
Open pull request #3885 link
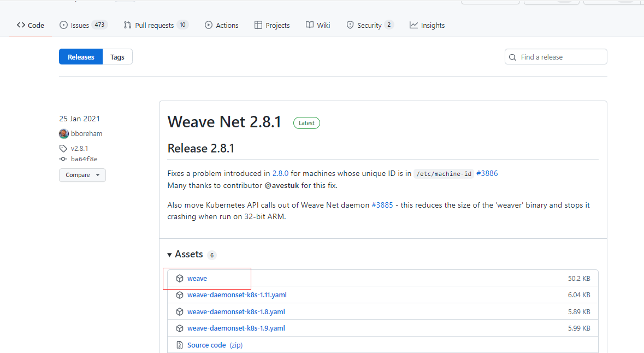(x=382, y=205)
